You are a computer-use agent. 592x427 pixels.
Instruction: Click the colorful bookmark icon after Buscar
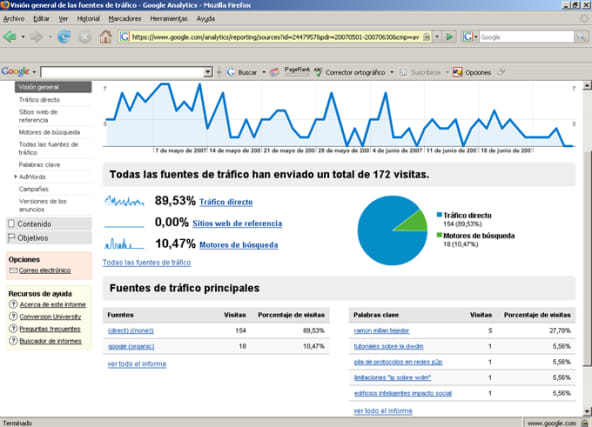pos(275,72)
